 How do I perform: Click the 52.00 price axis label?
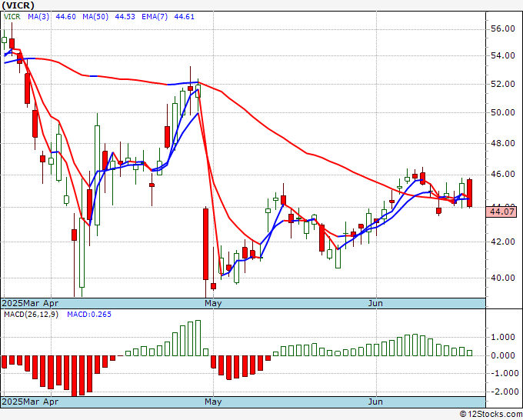(x=503, y=84)
